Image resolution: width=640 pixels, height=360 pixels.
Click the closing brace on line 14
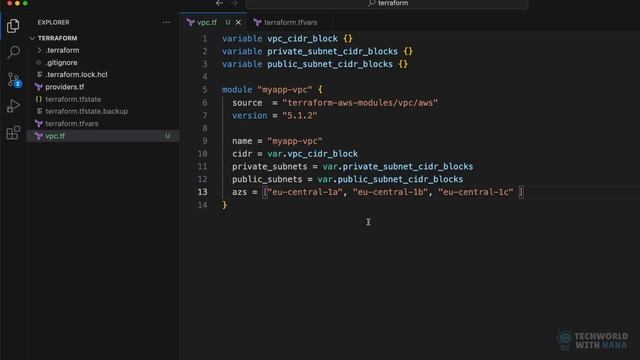(x=224, y=205)
